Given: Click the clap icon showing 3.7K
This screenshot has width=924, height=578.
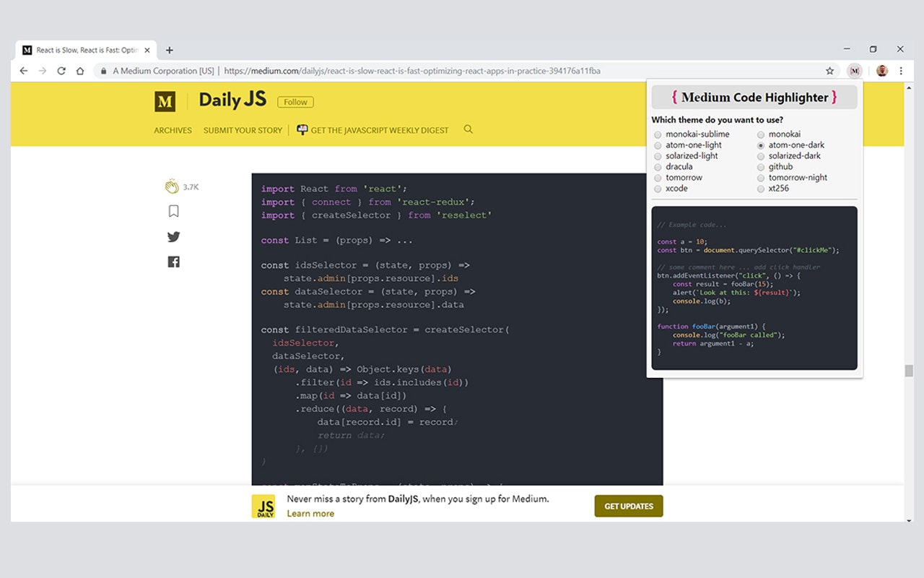Looking at the screenshot, I should [173, 186].
